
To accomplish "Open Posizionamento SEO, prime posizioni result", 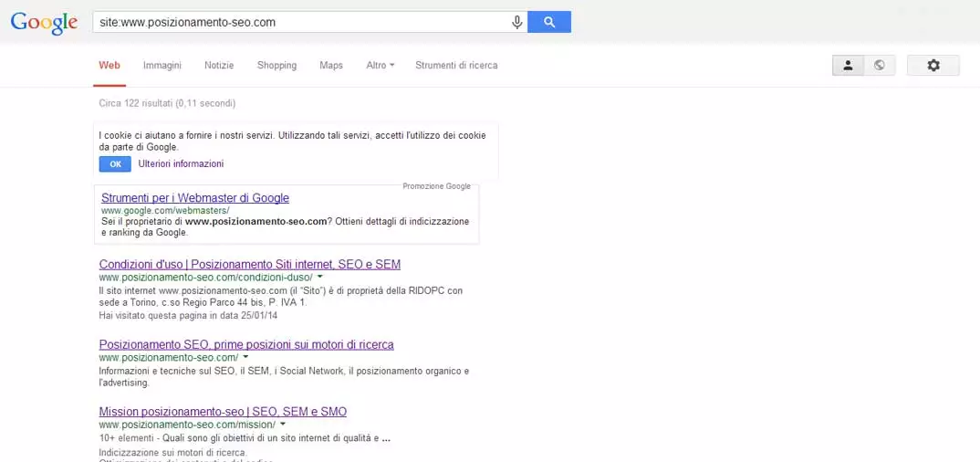I will [246, 344].
